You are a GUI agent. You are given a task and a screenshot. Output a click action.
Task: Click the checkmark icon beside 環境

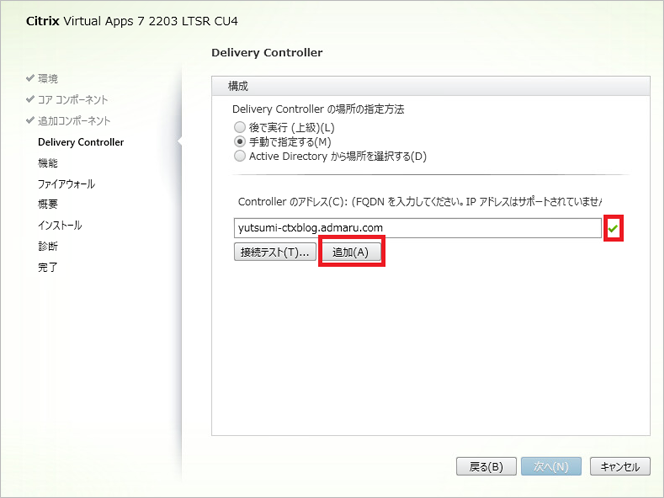[x=30, y=78]
